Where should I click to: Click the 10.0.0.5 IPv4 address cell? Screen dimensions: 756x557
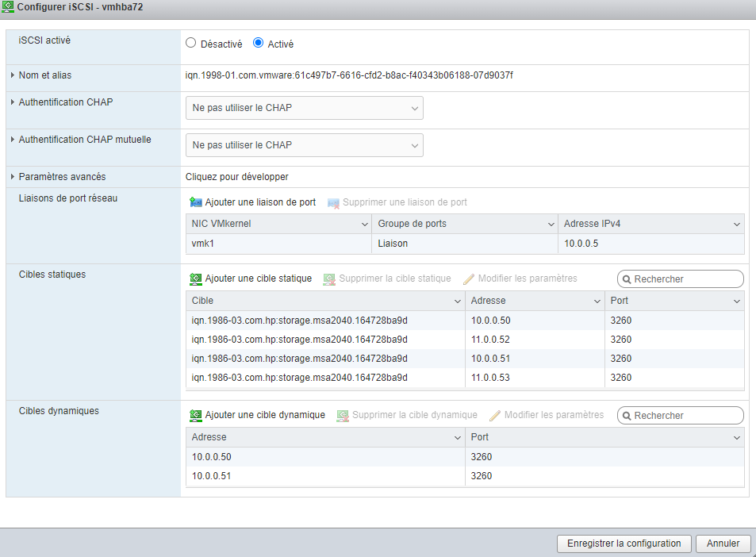pos(651,244)
